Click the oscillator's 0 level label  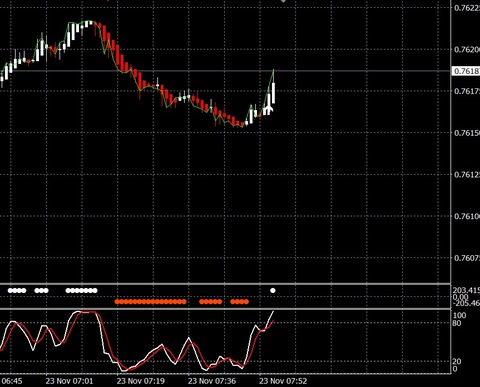pyautogui.click(x=455, y=369)
